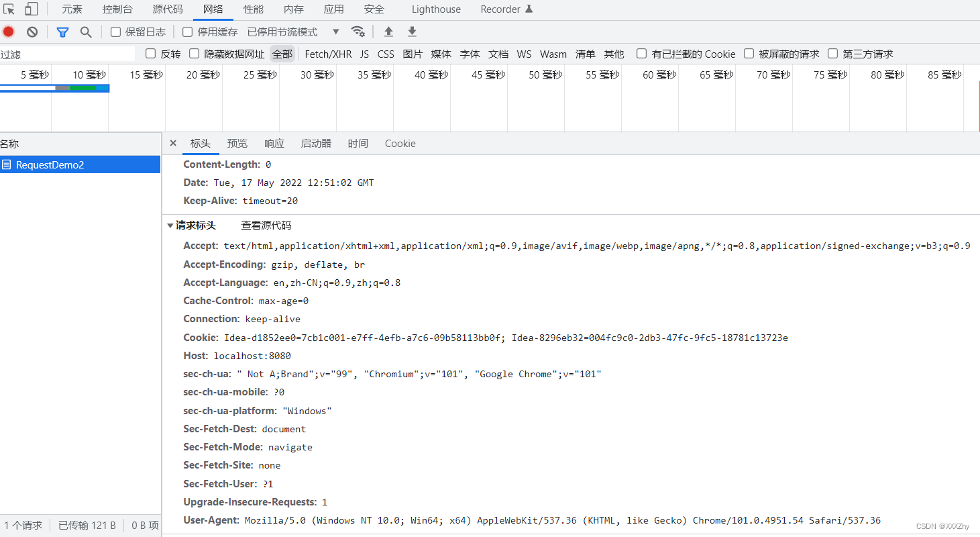This screenshot has height=537, width=980.
Task: Clear the network request log
Action: [x=32, y=32]
